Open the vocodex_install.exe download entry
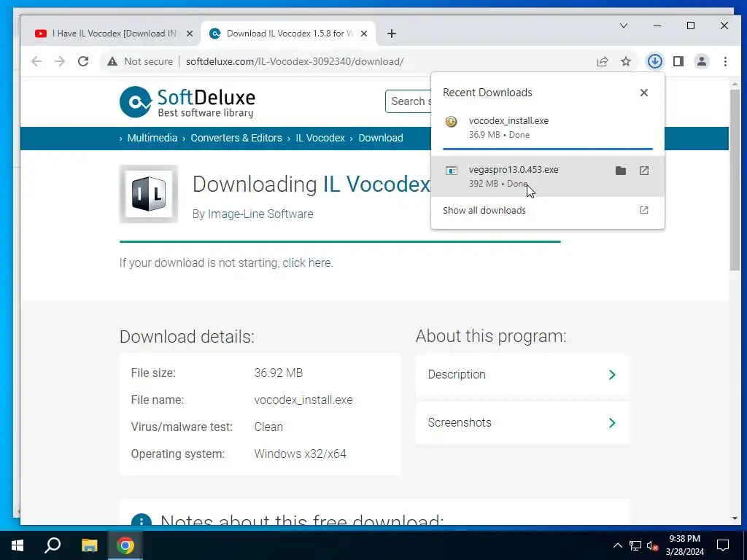This screenshot has height=560, width=747. [x=547, y=128]
